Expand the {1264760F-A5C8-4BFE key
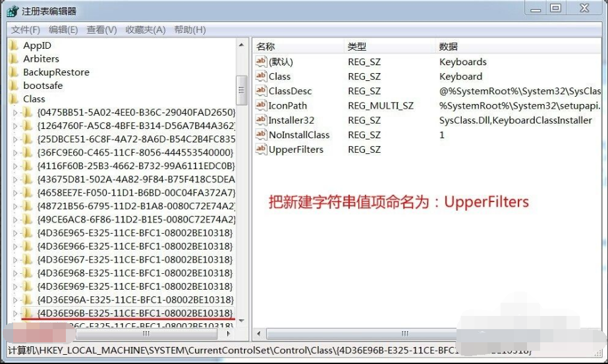The image size is (608, 364). (x=15, y=126)
